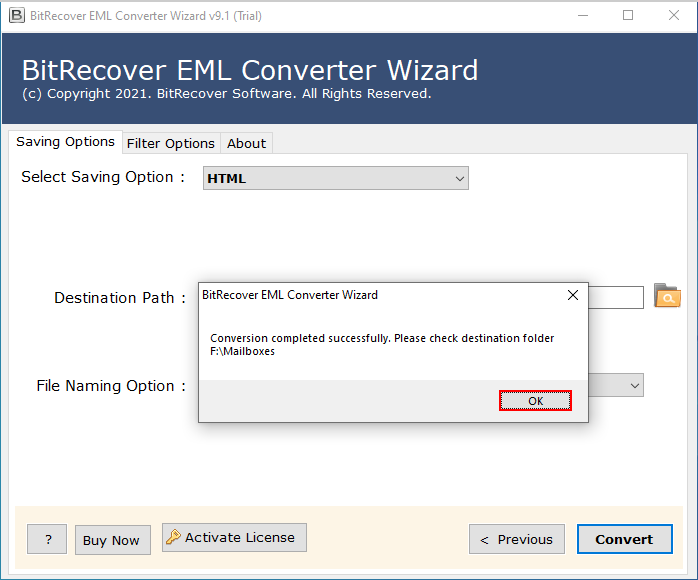Click the 'Select Saving Option :' label
This screenshot has width=698, height=580.
[103, 177]
